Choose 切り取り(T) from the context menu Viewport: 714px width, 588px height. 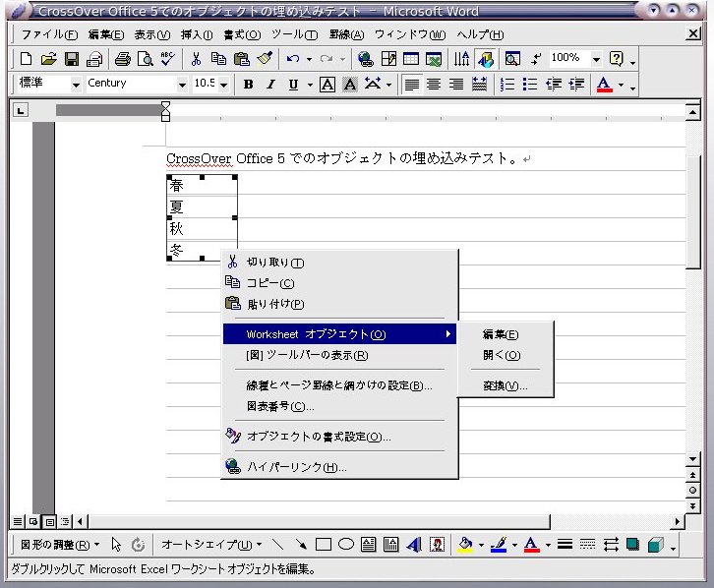coord(339,263)
